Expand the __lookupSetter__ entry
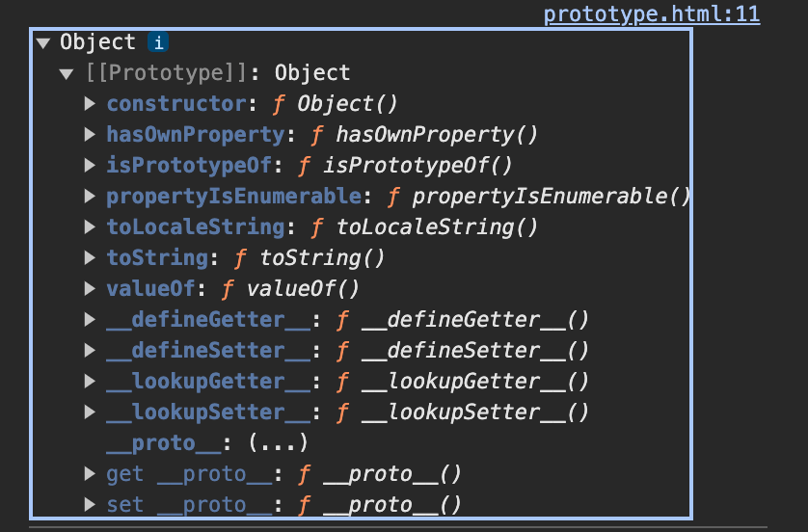 click(91, 412)
